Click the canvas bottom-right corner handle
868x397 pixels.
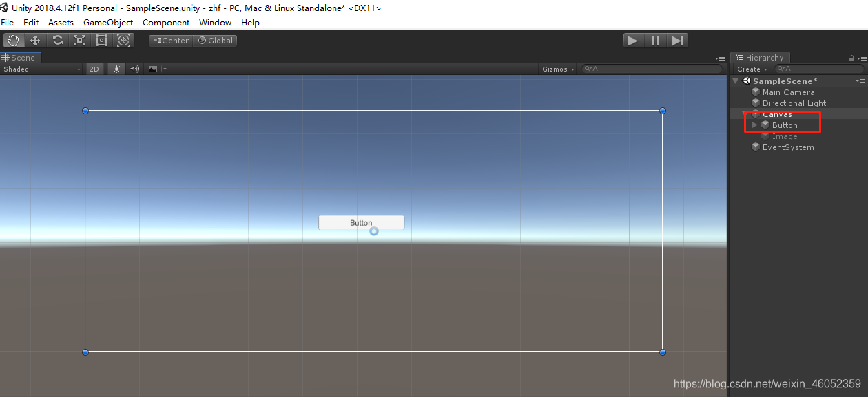pos(663,352)
